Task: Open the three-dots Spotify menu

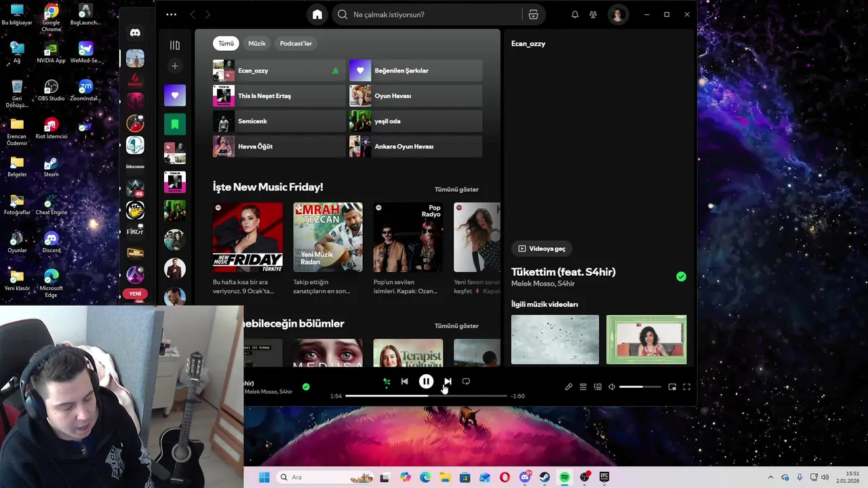Action: coord(171,14)
